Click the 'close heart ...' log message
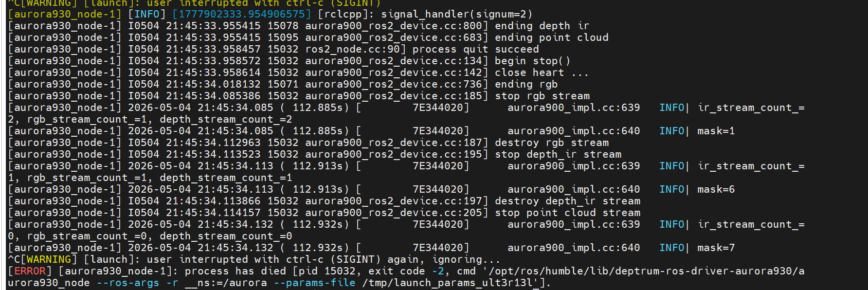 click(542, 72)
